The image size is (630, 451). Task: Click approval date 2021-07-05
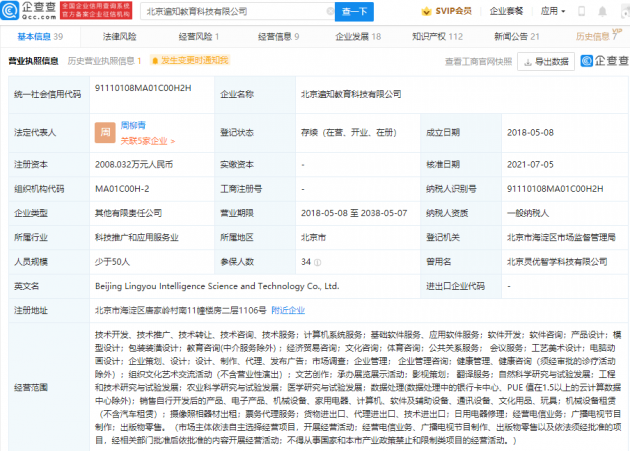coord(530,164)
